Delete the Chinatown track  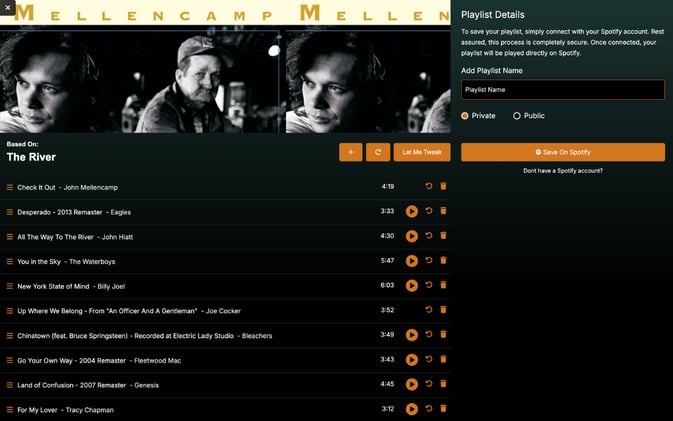(443, 334)
